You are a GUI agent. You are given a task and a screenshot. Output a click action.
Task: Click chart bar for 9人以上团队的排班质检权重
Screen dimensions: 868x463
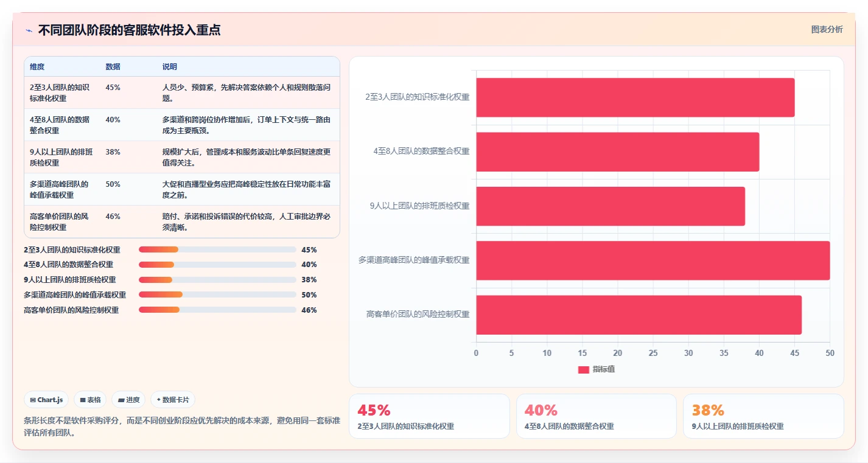point(611,206)
